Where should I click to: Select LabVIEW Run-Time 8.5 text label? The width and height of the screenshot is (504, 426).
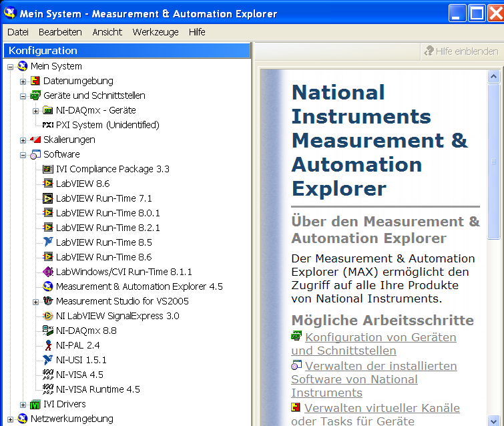coord(104,242)
